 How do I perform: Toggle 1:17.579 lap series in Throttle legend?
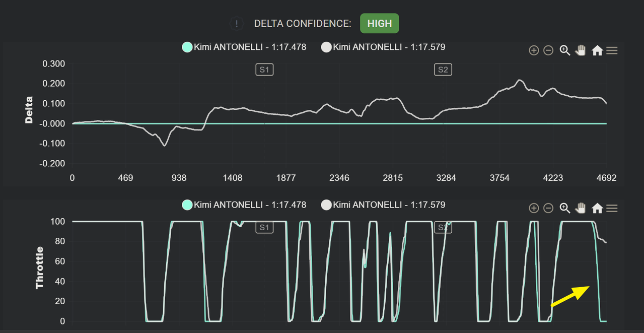click(x=383, y=205)
